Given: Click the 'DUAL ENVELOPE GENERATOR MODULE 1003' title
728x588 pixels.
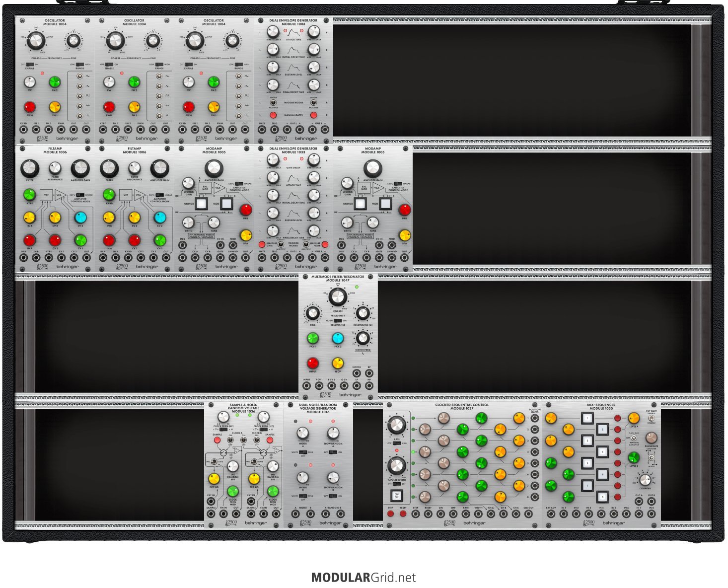Looking at the screenshot, I should (x=293, y=22).
